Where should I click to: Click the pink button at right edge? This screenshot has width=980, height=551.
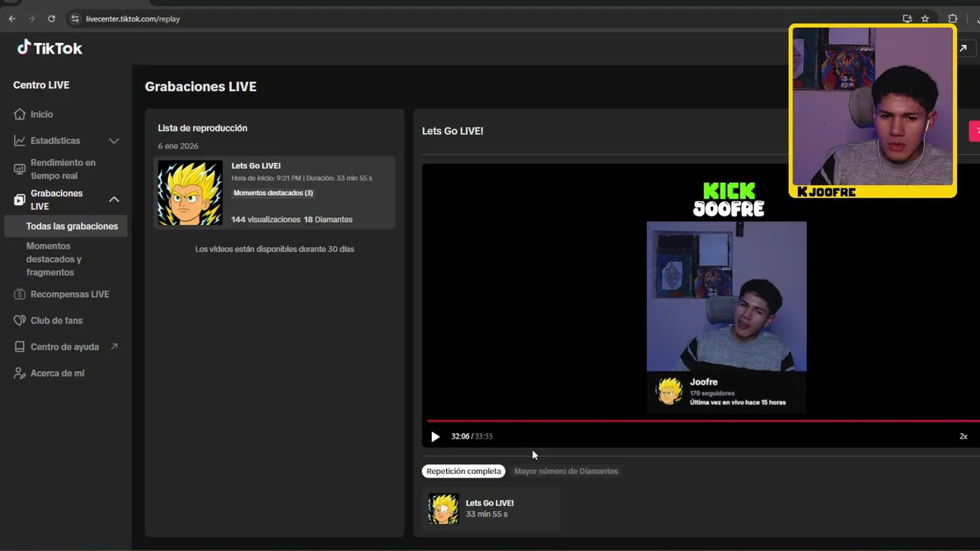tap(975, 131)
